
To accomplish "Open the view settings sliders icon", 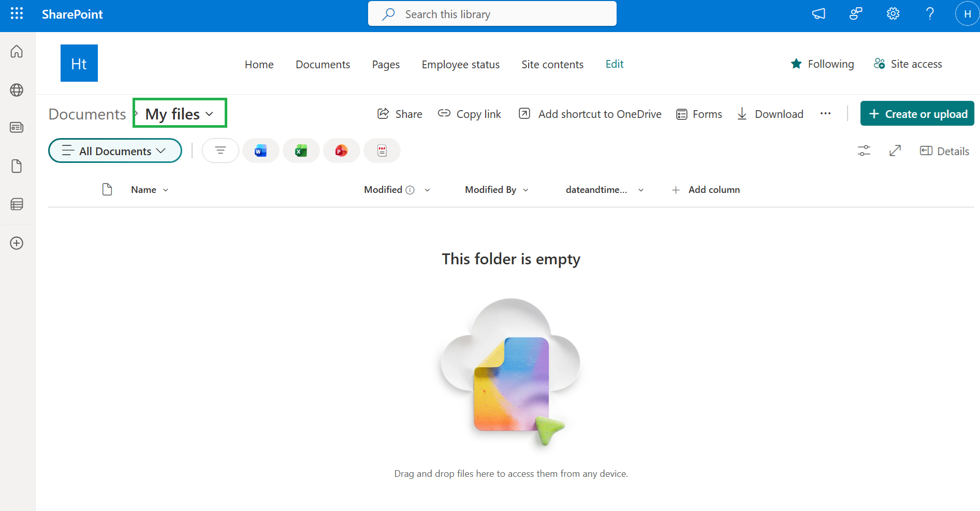I will click(x=864, y=151).
